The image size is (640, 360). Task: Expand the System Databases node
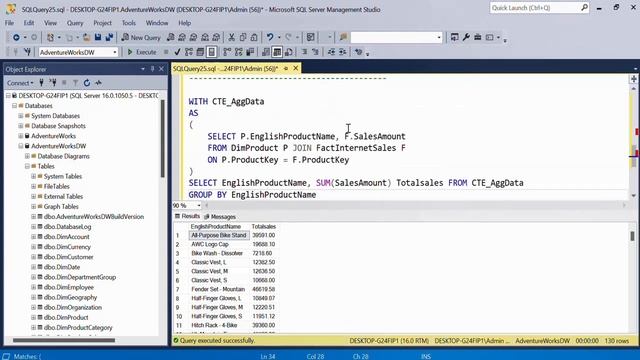21,116
